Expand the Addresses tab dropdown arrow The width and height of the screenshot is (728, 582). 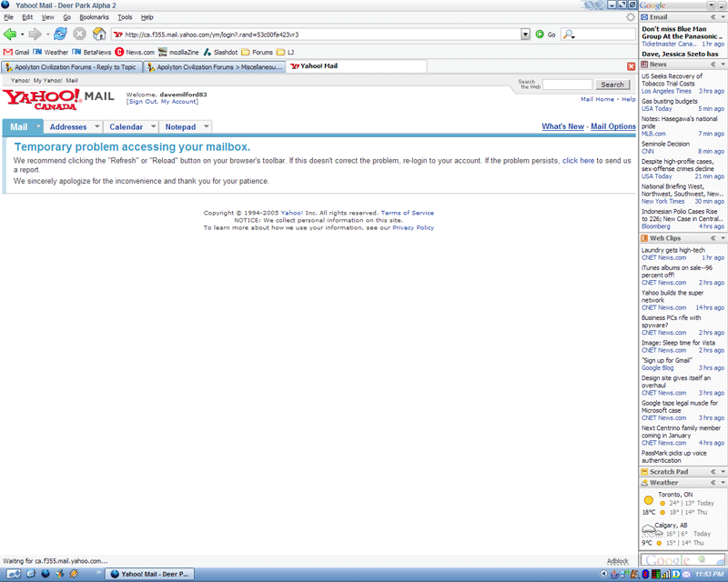[96, 127]
